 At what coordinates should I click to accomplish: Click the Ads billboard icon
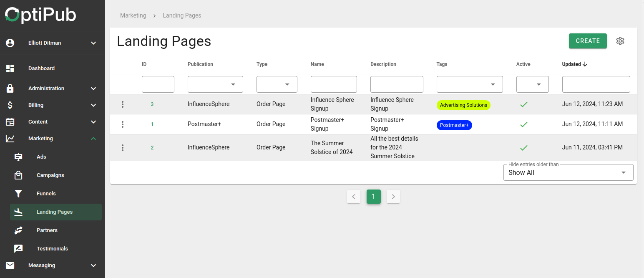(x=18, y=157)
